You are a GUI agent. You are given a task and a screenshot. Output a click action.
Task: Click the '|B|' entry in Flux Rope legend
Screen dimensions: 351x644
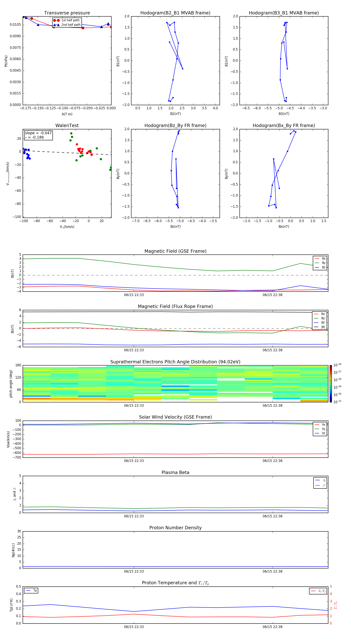[320, 327]
